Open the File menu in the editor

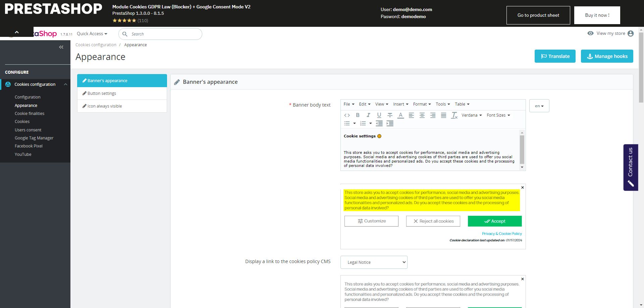pos(349,104)
